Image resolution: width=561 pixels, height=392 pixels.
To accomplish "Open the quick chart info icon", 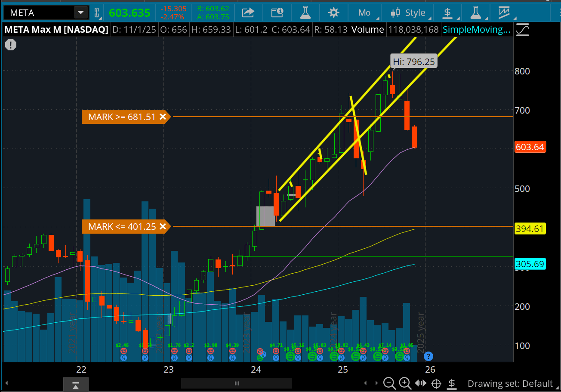I will 277,12.
